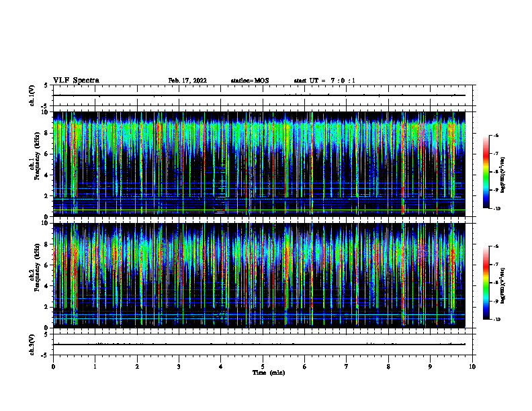532x411 pixels.
Task: Click the "2" kHz tick of ch.2 frequency axis
Action: [47, 307]
